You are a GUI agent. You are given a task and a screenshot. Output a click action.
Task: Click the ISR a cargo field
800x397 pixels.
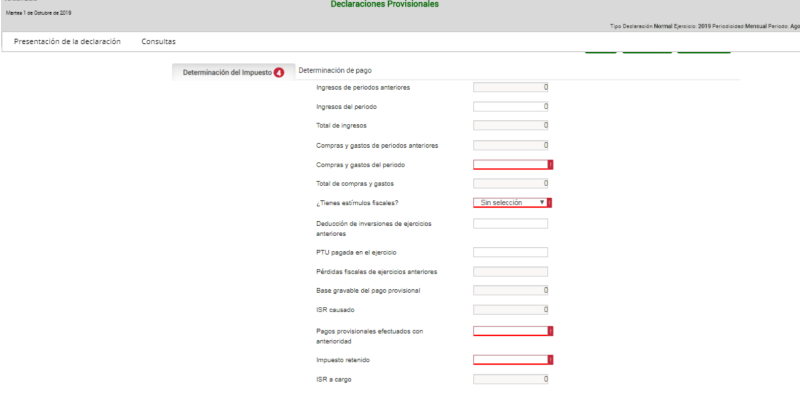tap(510, 379)
